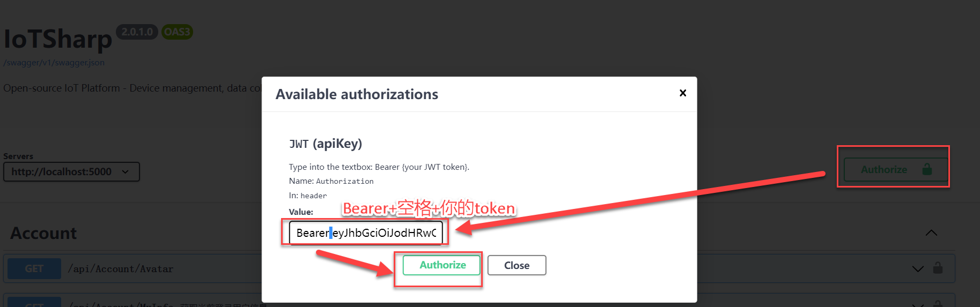Click the IoTSharp title heading

click(x=58, y=39)
